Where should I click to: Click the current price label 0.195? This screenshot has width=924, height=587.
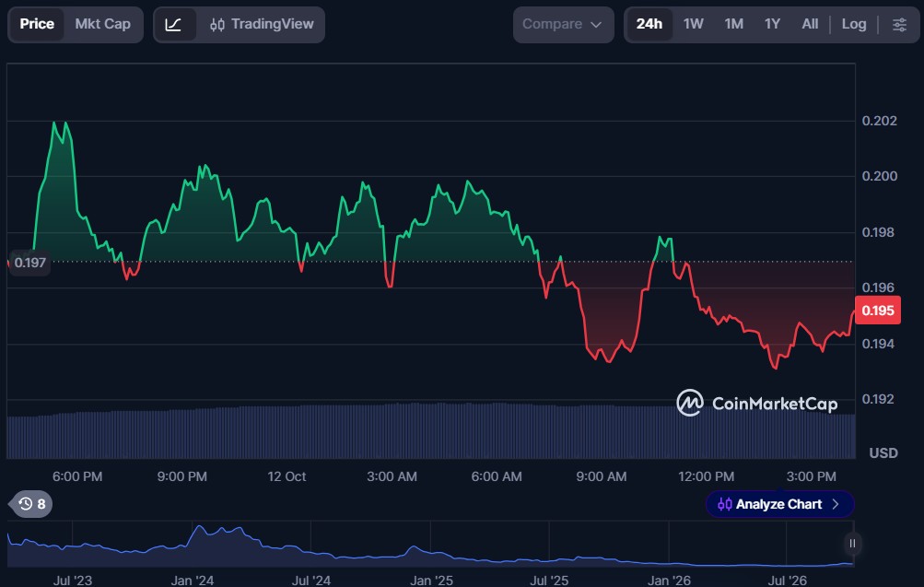(878, 311)
